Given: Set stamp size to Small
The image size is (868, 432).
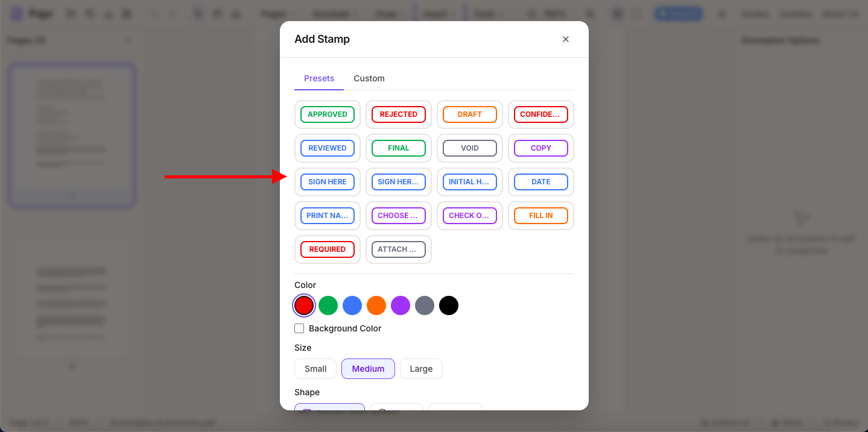Looking at the screenshot, I should click(315, 369).
